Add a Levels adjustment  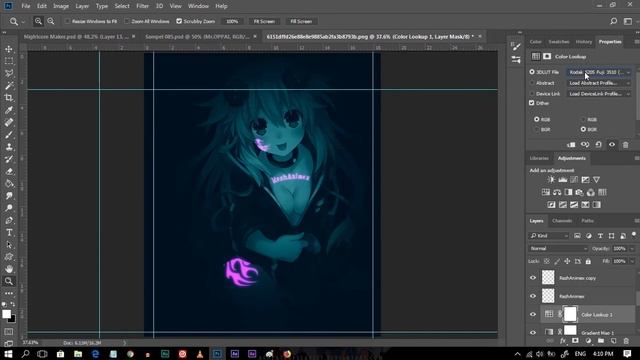pyautogui.click(x=562, y=180)
